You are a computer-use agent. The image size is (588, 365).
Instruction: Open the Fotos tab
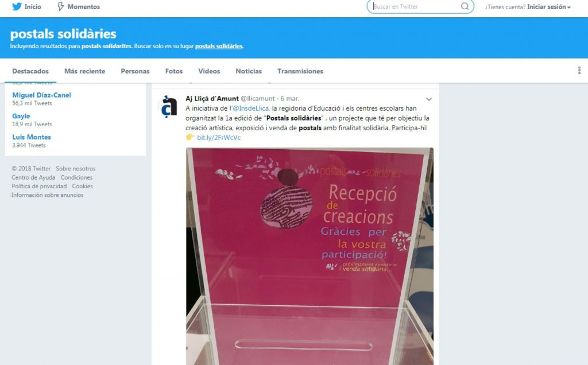[x=174, y=71]
